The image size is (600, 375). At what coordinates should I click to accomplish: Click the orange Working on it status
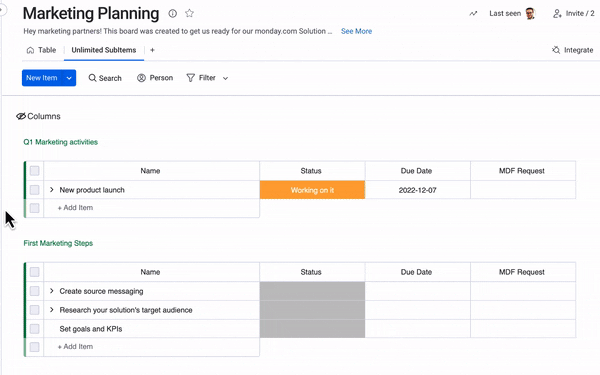click(x=312, y=190)
